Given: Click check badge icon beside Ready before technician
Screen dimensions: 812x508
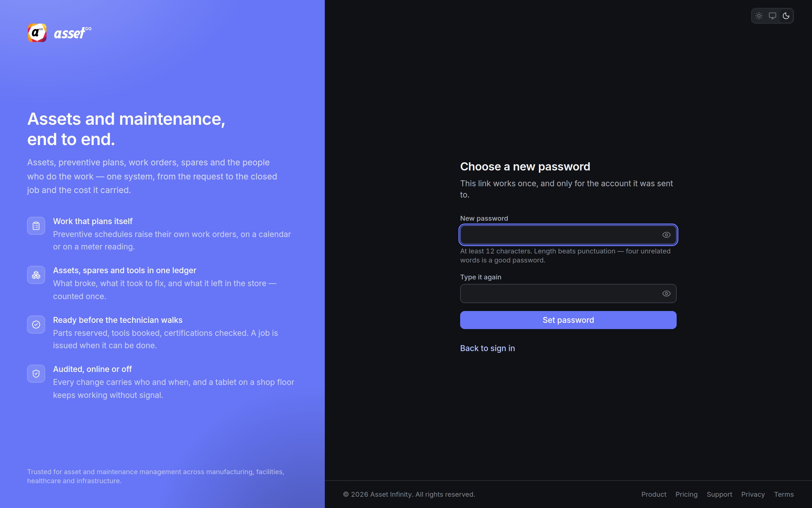Looking at the screenshot, I should click(36, 325).
